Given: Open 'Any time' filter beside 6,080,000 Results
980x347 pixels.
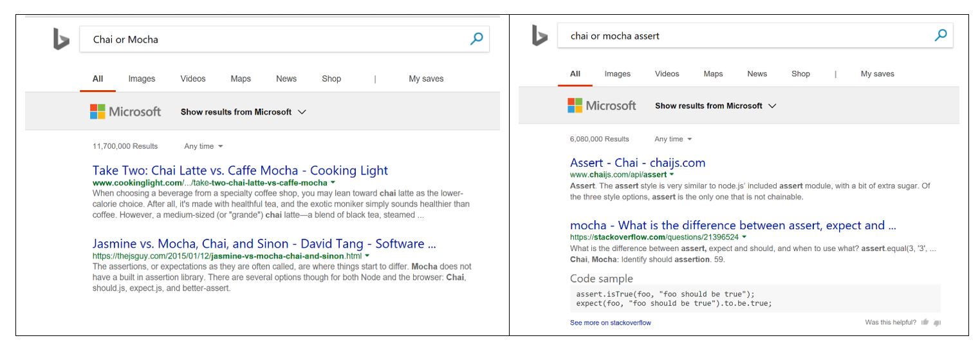Looking at the screenshot, I should pyautogui.click(x=673, y=139).
